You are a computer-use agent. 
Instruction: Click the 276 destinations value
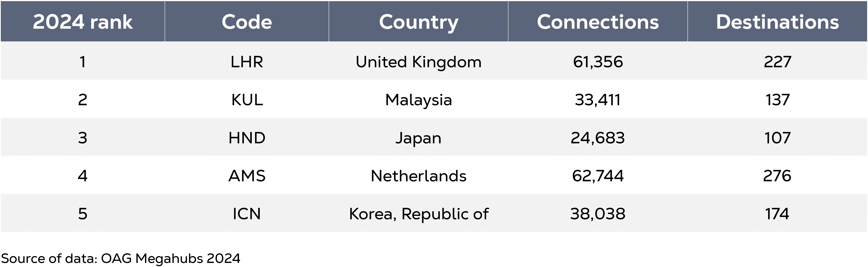[777, 176]
